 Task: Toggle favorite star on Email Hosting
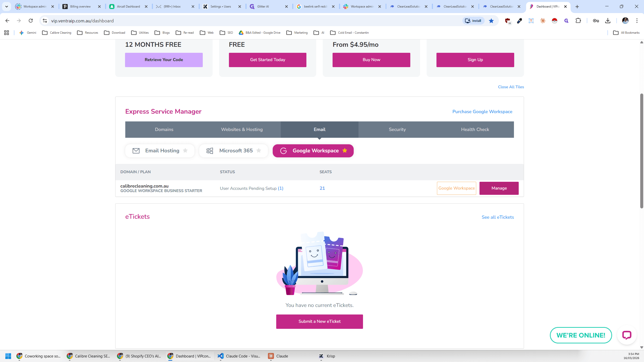[x=185, y=151]
